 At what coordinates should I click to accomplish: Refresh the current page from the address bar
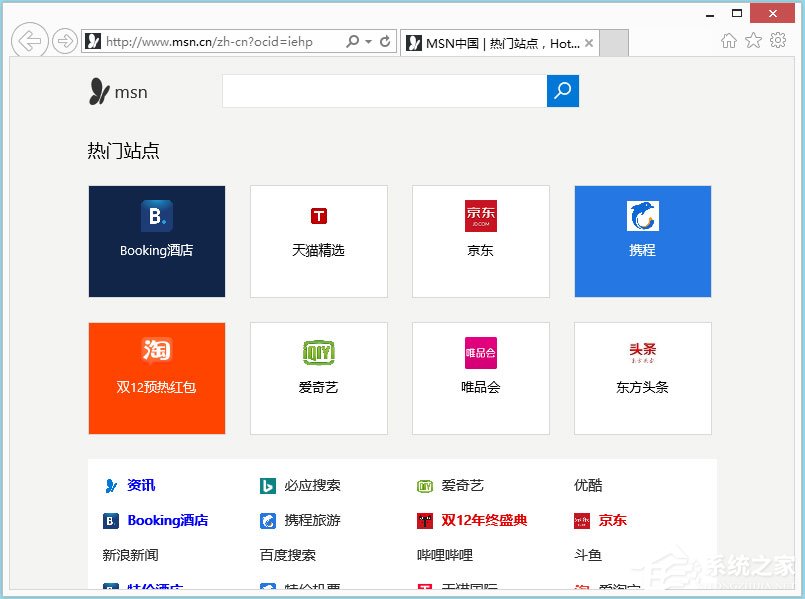(x=384, y=41)
